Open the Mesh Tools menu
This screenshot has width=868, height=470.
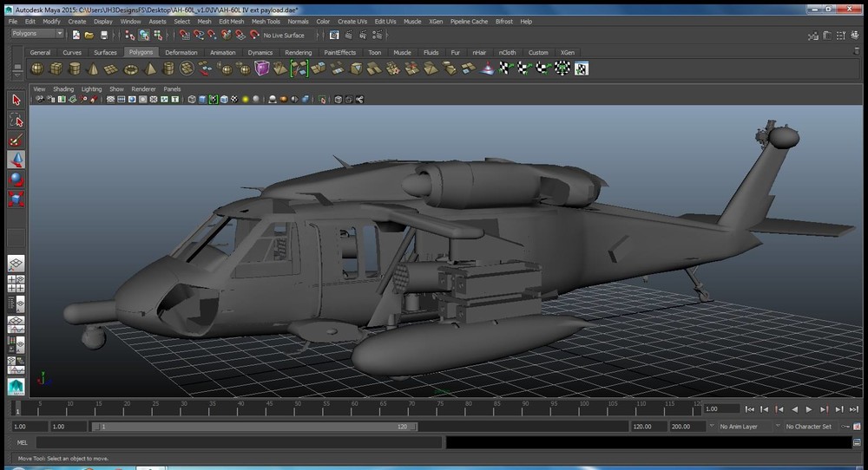coord(266,21)
